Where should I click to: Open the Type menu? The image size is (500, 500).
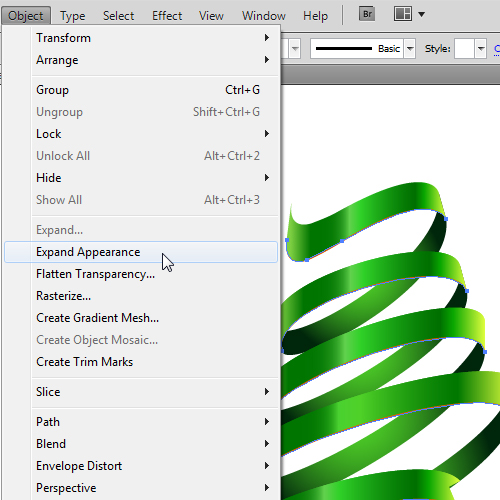[x=72, y=16]
